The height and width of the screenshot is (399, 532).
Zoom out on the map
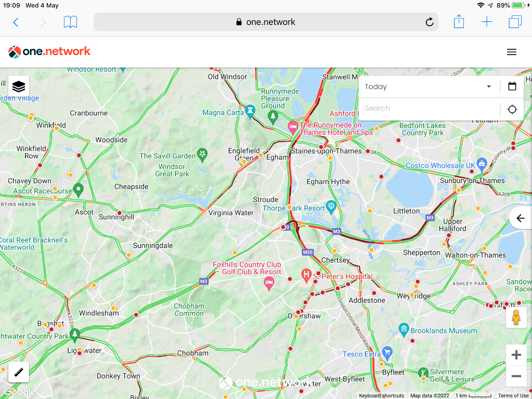pos(516,376)
